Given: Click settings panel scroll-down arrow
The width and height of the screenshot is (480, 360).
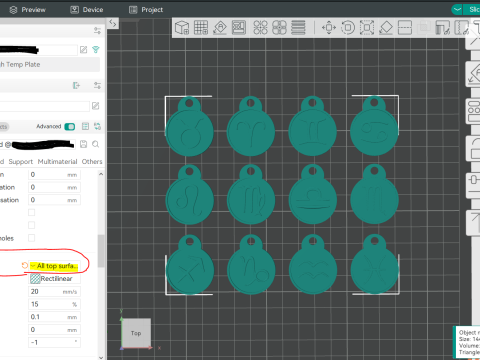Looking at the screenshot, I should (x=101, y=357).
